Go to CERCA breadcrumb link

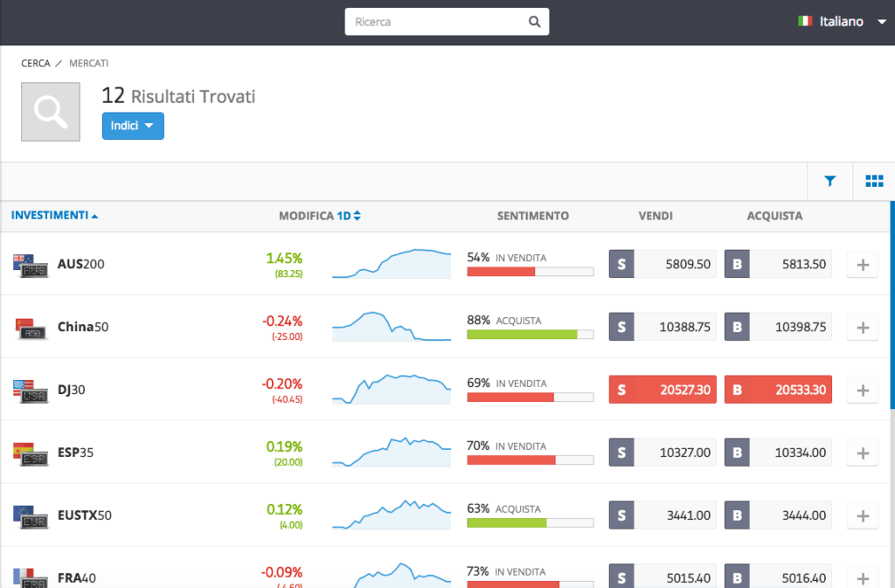coord(35,63)
